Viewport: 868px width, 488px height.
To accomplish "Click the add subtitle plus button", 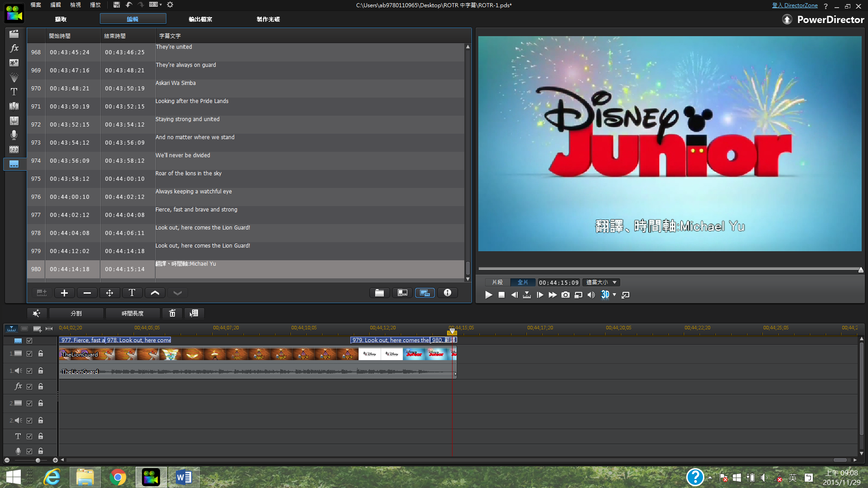I will pyautogui.click(x=64, y=293).
